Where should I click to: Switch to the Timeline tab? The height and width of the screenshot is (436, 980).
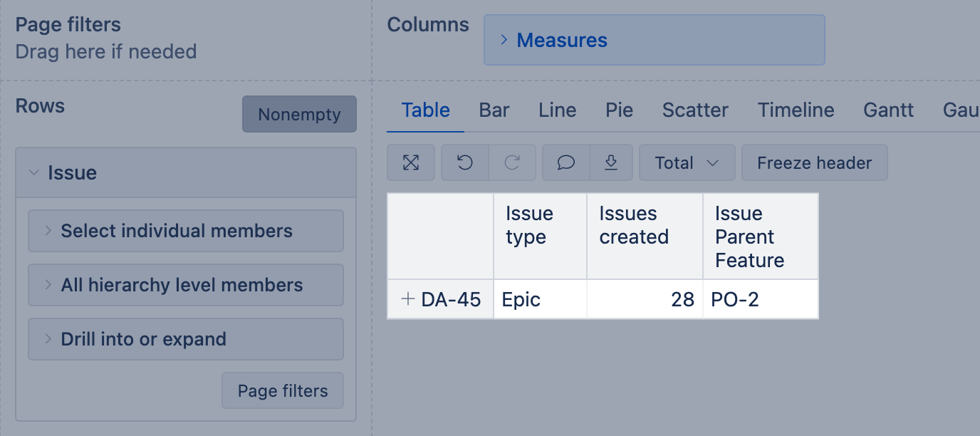(796, 110)
